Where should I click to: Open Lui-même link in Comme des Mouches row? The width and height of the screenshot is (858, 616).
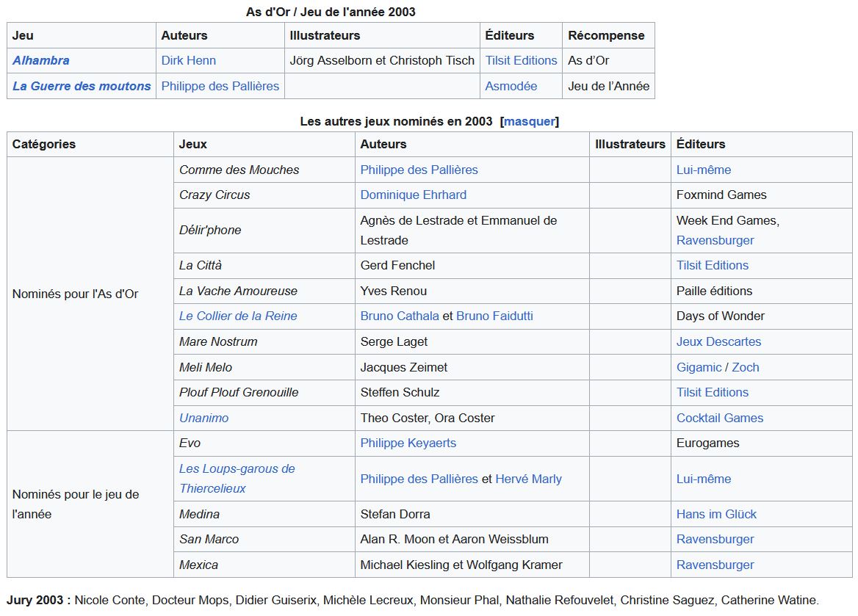(704, 170)
